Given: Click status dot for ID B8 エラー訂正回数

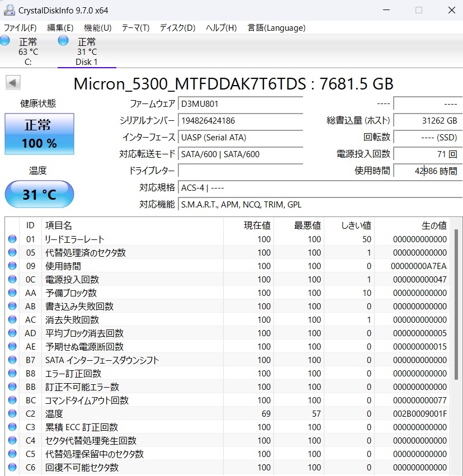Looking at the screenshot, I should 12,373.
